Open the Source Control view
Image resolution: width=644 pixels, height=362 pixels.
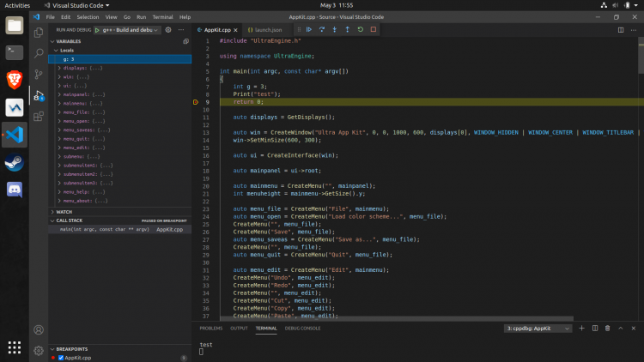39,75
